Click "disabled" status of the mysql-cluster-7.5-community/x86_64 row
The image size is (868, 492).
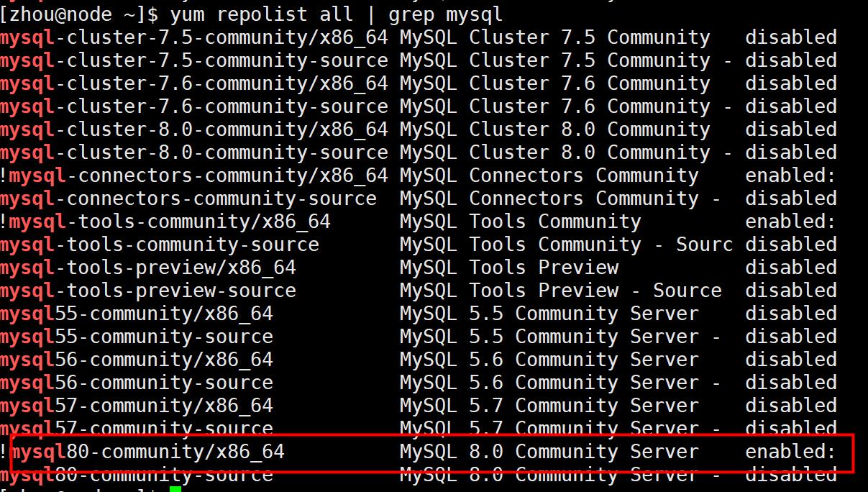tap(791, 37)
